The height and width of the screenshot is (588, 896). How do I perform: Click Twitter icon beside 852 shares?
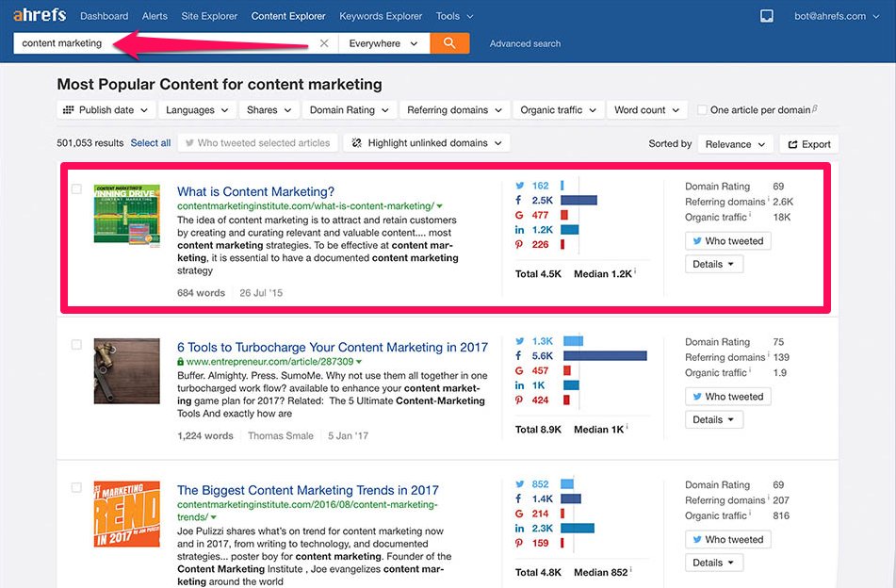(519, 484)
